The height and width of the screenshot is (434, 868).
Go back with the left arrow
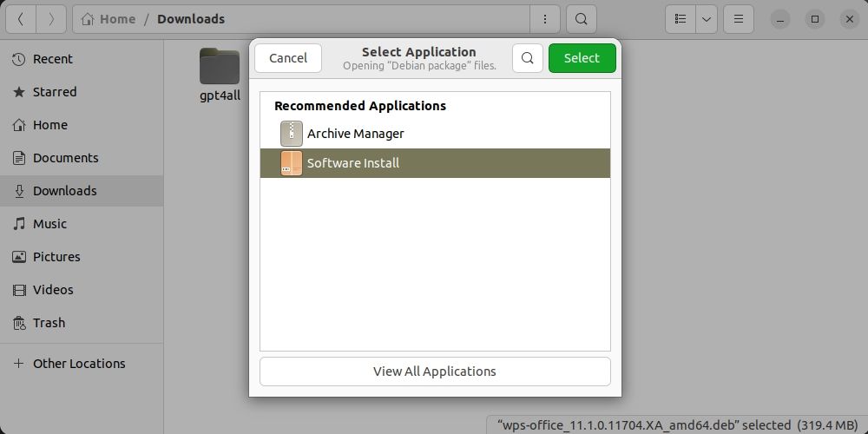click(x=21, y=18)
